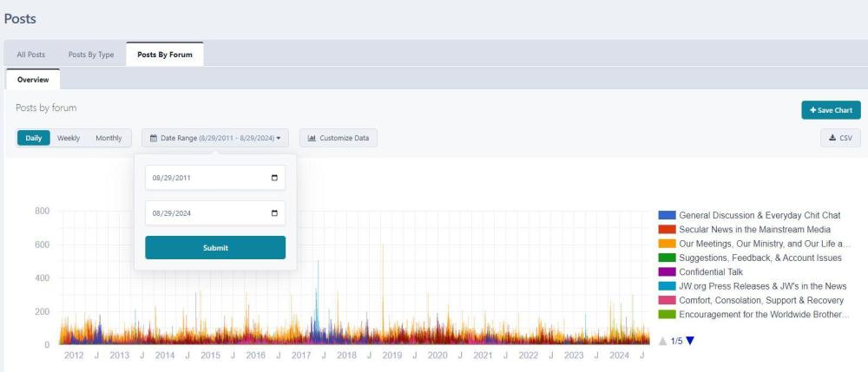Download chart data as CSV
The height and width of the screenshot is (372, 868).
point(840,138)
